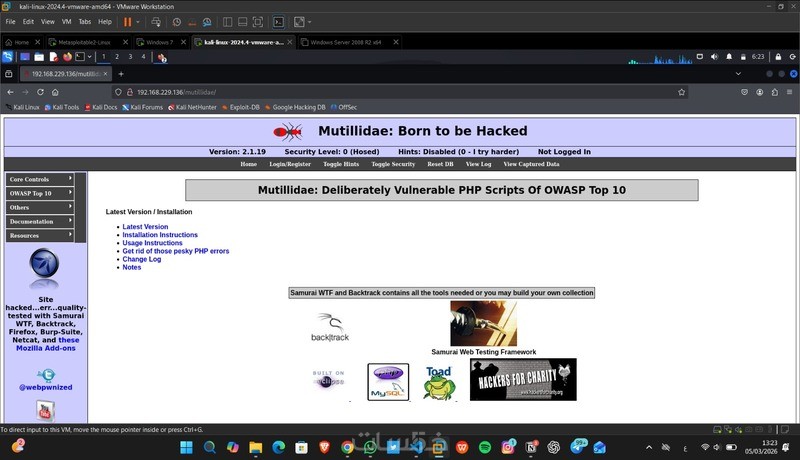This screenshot has width=800, height=460.
Task: Click the site shield icon in address bar
Action: pos(118,92)
